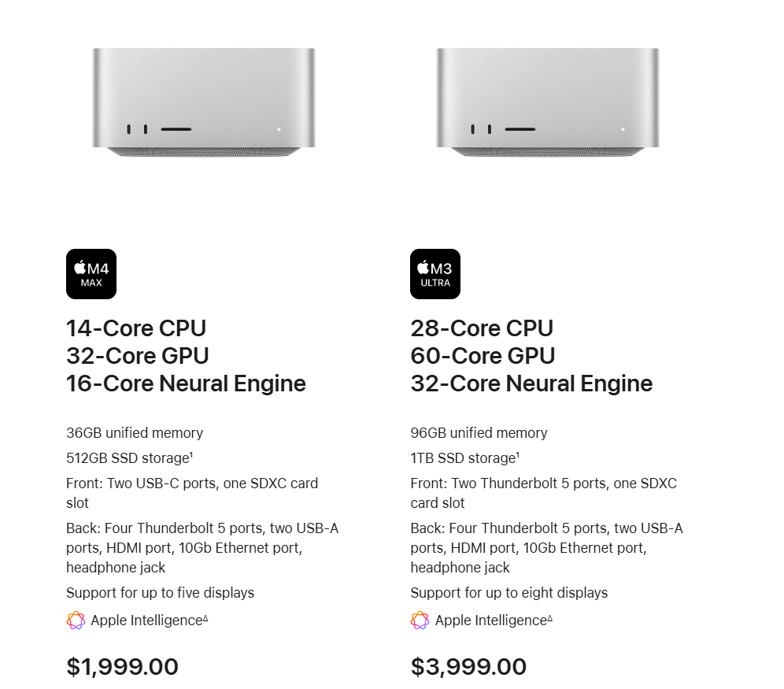Image resolution: width=784 pixels, height=689 pixels.
Task: Click the Apple Intelligence footnote under M3 Ultra
Action: [549, 618]
